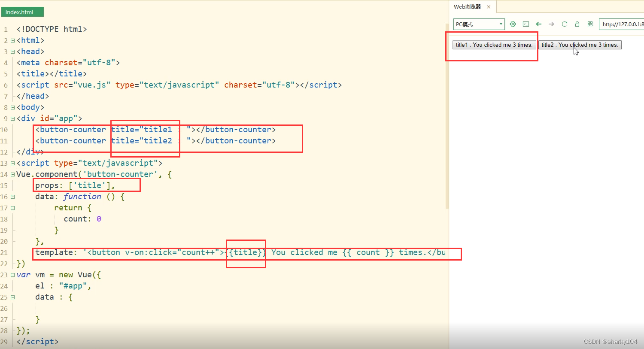Collapse the body tag fold on line 8
Viewport: 644px width, 349px height.
[x=12, y=107]
